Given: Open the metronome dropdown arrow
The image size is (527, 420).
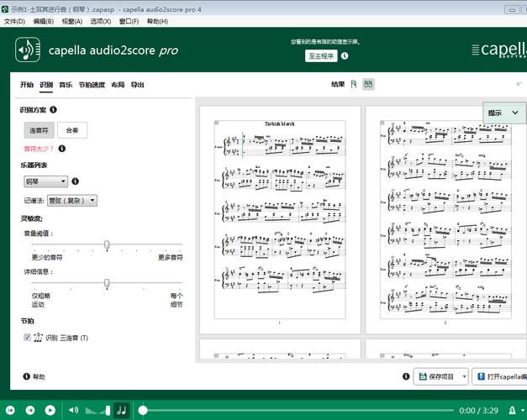Looking at the screenshot, I should click(523, 410).
